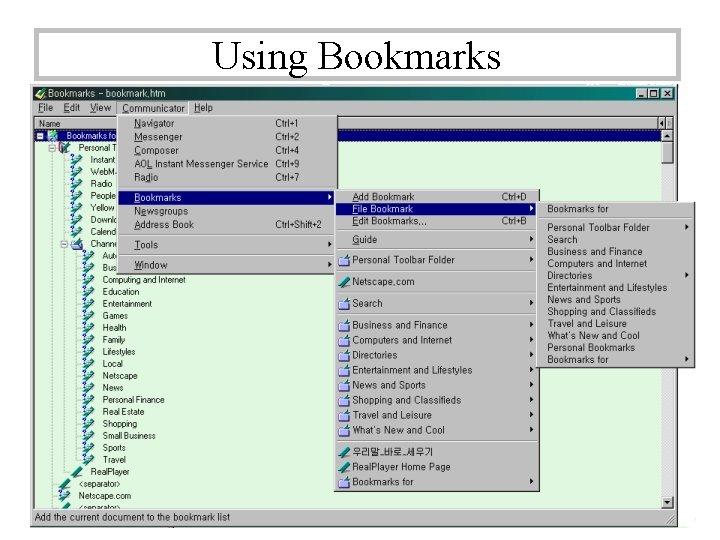Click the bookmark icon next to Real Estate

(88, 411)
